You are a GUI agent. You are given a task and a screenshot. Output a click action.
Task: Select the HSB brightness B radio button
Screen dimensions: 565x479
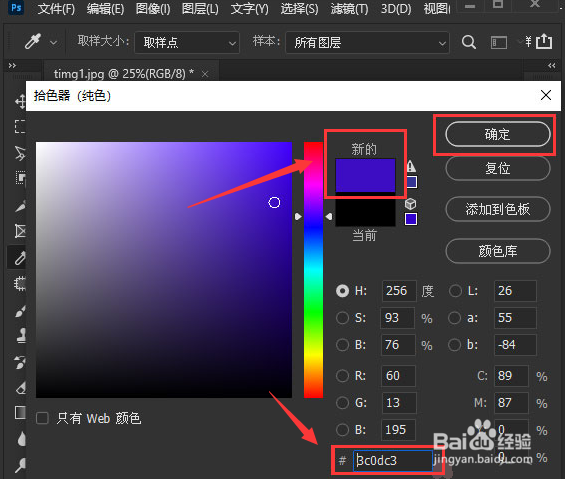(342, 345)
